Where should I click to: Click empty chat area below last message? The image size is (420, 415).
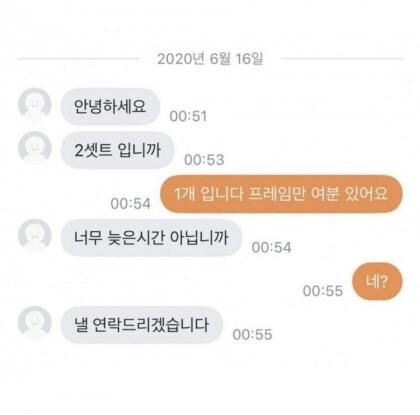point(210,380)
